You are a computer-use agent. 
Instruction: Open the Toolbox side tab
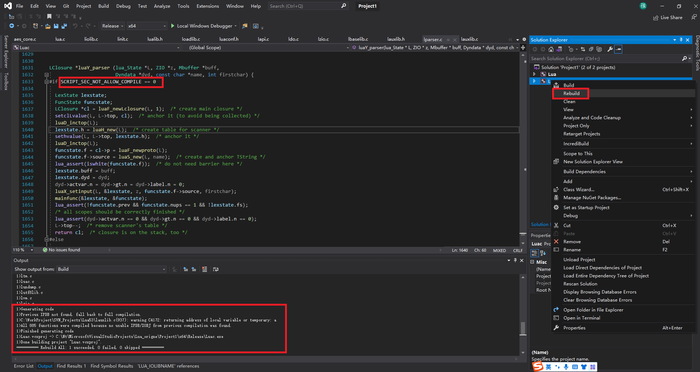[x=6, y=81]
